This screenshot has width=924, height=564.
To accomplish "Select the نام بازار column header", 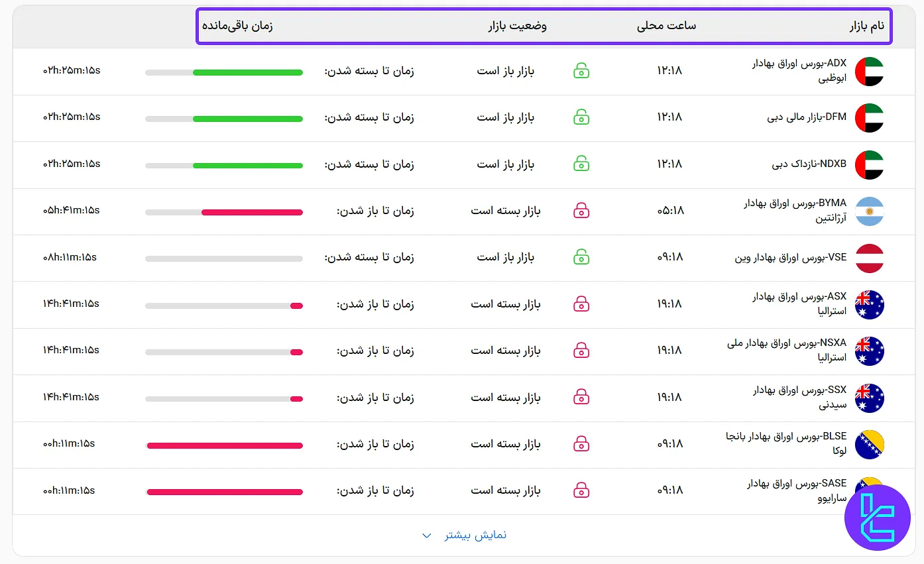I will 866,26.
